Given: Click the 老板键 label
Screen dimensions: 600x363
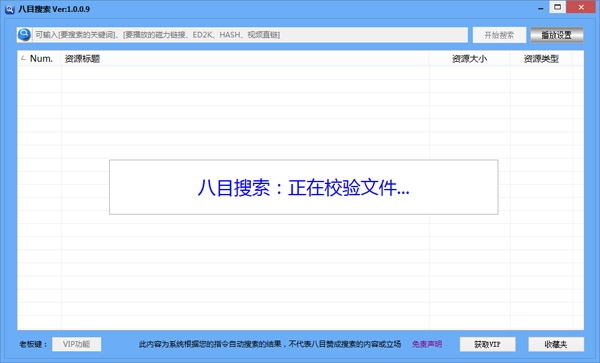Looking at the screenshot, I should click(33, 344).
